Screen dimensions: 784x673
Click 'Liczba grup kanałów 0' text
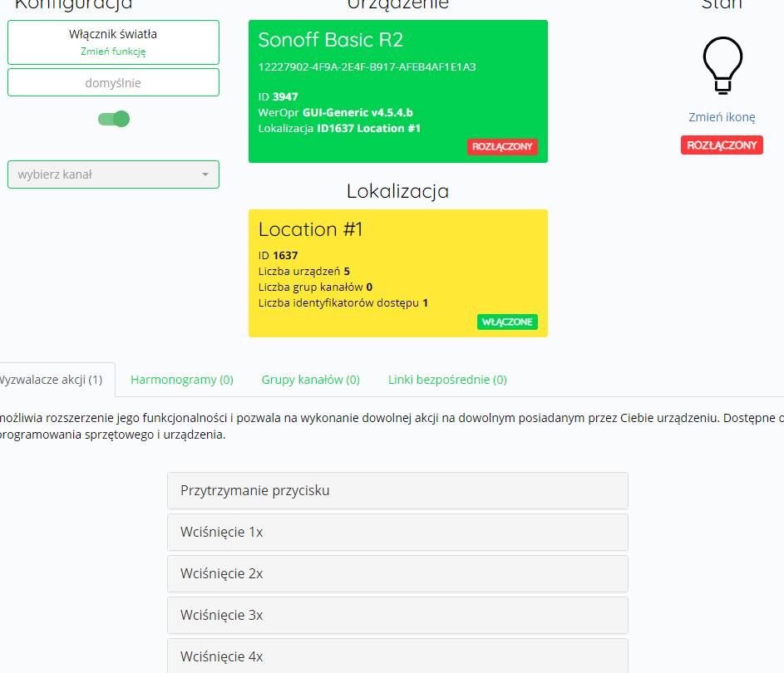[315, 287]
